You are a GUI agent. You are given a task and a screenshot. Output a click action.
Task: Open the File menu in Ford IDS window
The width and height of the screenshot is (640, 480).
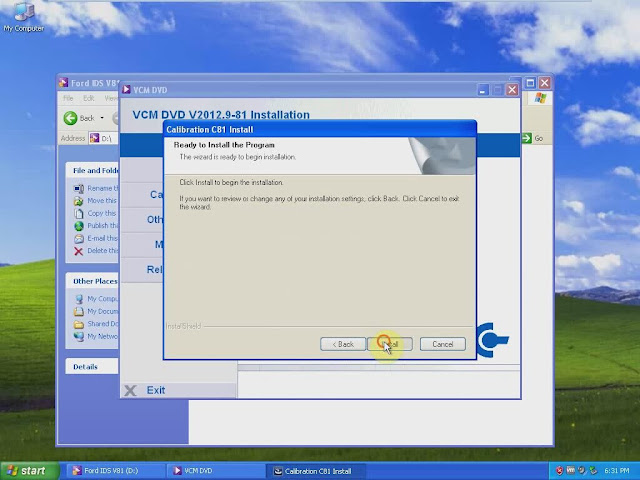[x=68, y=98]
